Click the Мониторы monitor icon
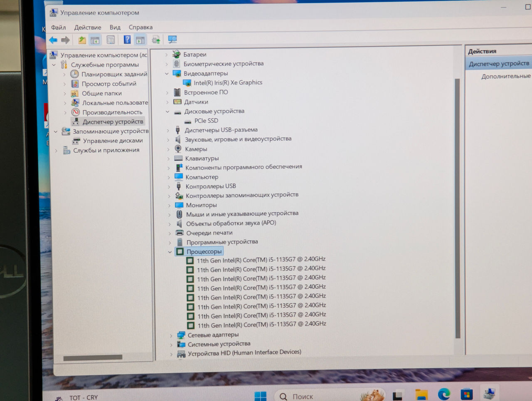532x401 pixels. click(179, 205)
